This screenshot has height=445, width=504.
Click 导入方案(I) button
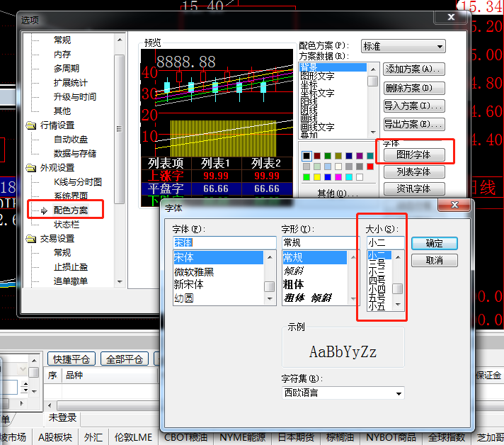coord(414,106)
